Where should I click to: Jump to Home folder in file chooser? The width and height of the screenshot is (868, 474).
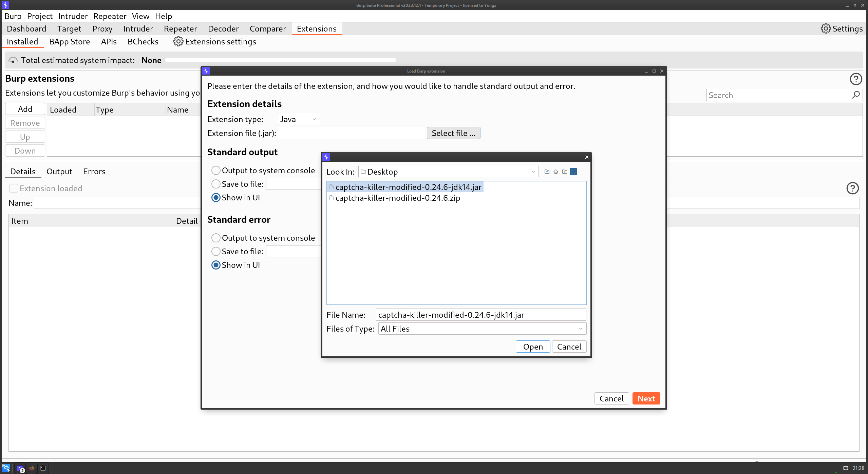click(556, 172)
